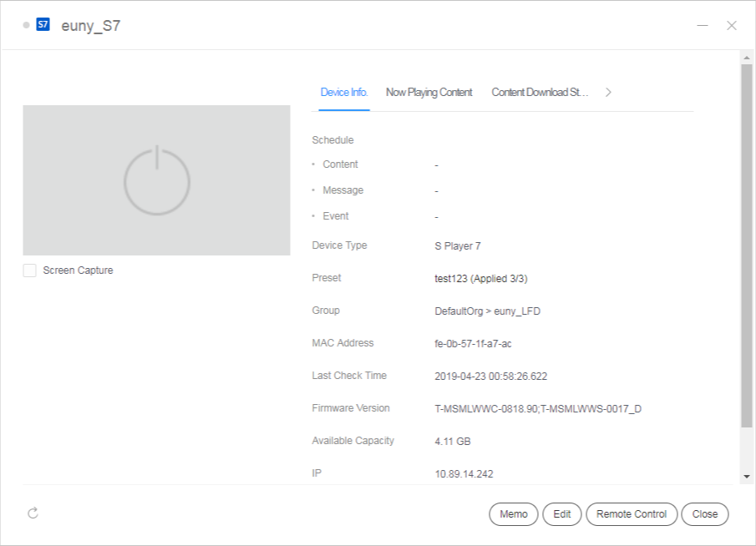Open the Now Playing Content tab
This screenshot has width=756, height=546.
(429, 93)
